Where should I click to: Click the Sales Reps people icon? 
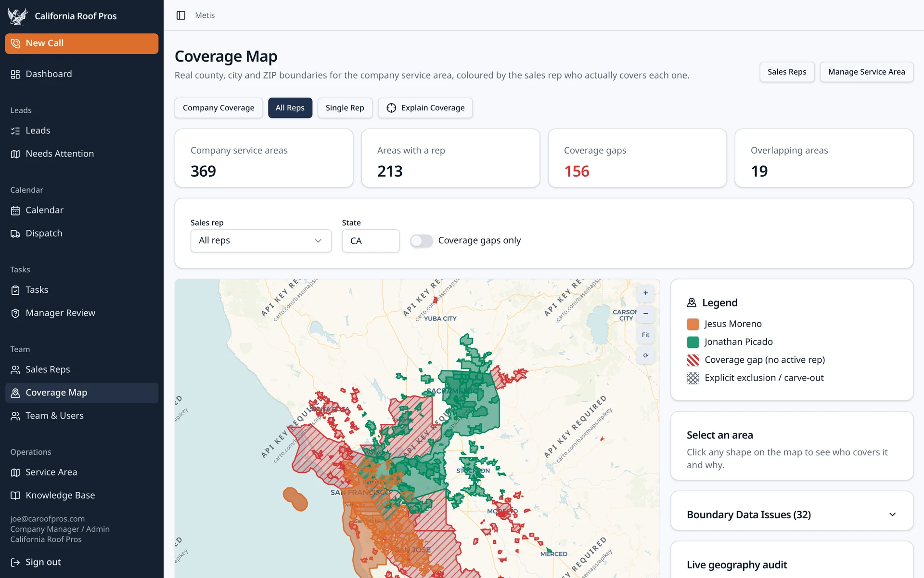pyautogui.click(x=15, y=369)
